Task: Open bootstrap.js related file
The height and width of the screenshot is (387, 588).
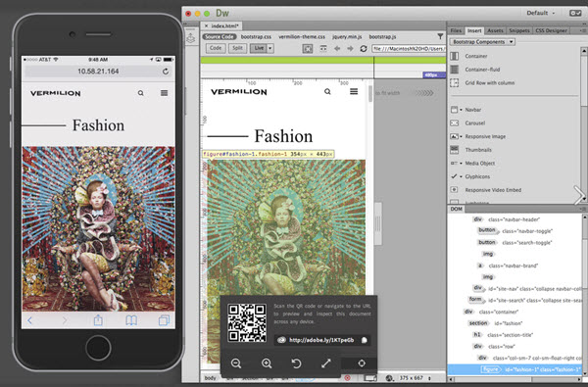Action: (x=382, y=37)
